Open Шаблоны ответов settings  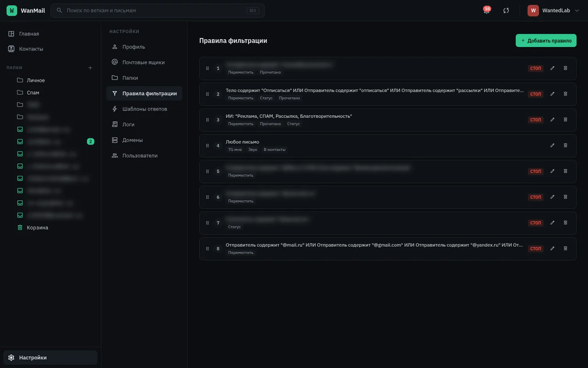click(x=144, y=109)
